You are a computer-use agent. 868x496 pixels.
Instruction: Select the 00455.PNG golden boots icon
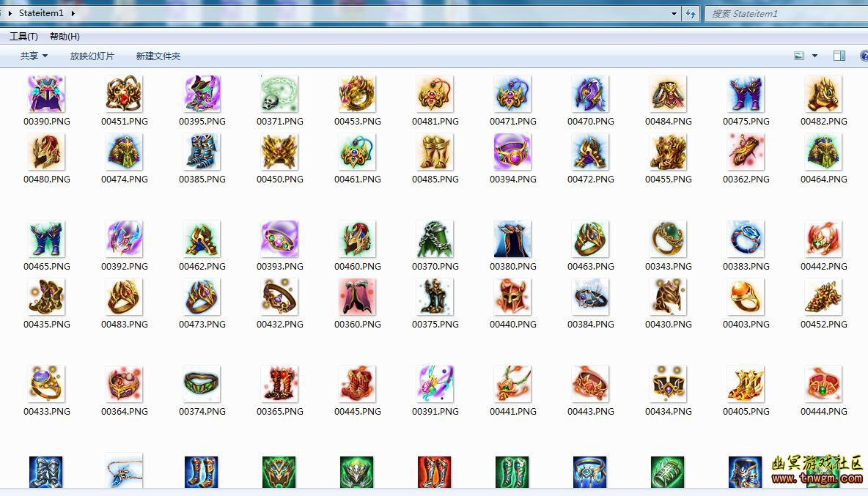[668, 152]
